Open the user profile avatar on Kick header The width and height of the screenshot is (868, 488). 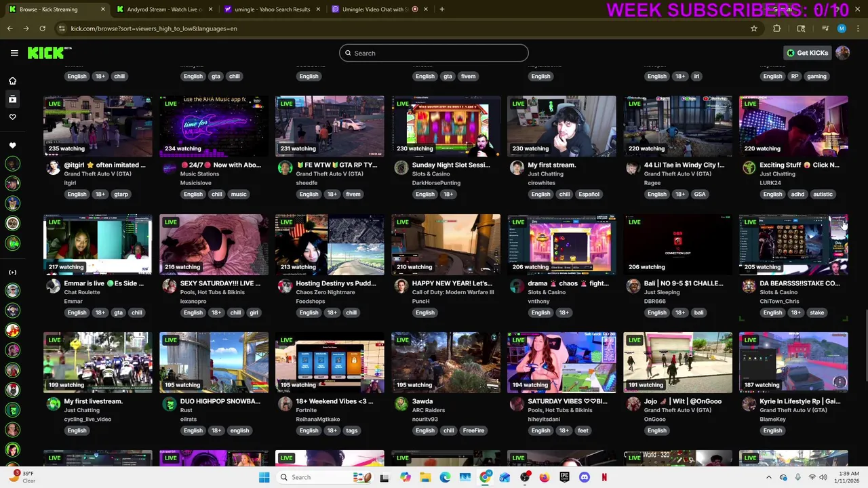coord(843,53)
